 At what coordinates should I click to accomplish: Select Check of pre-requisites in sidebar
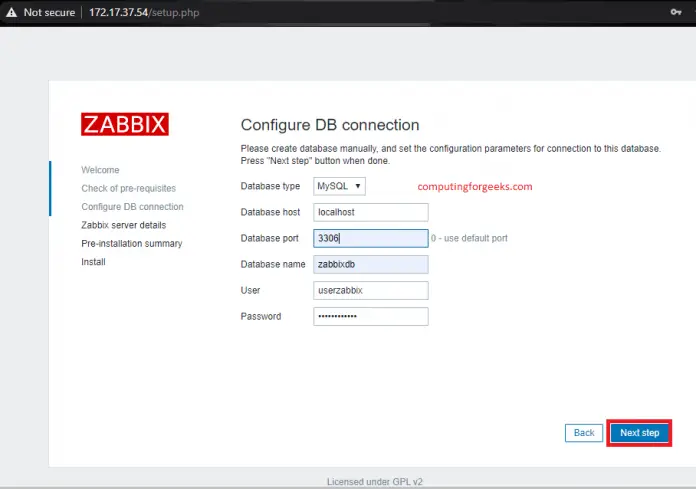pyautogui.click(x=128, y=189)
